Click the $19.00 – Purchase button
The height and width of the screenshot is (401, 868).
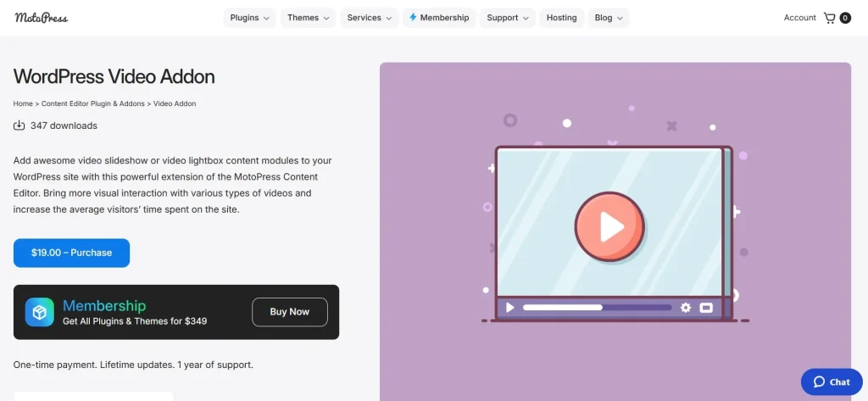coord(71,253)
